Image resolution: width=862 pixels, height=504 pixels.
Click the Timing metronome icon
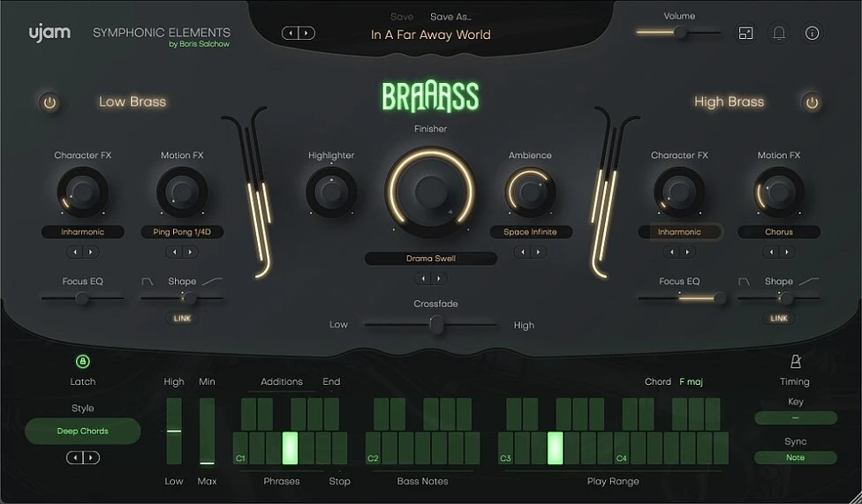795,362
